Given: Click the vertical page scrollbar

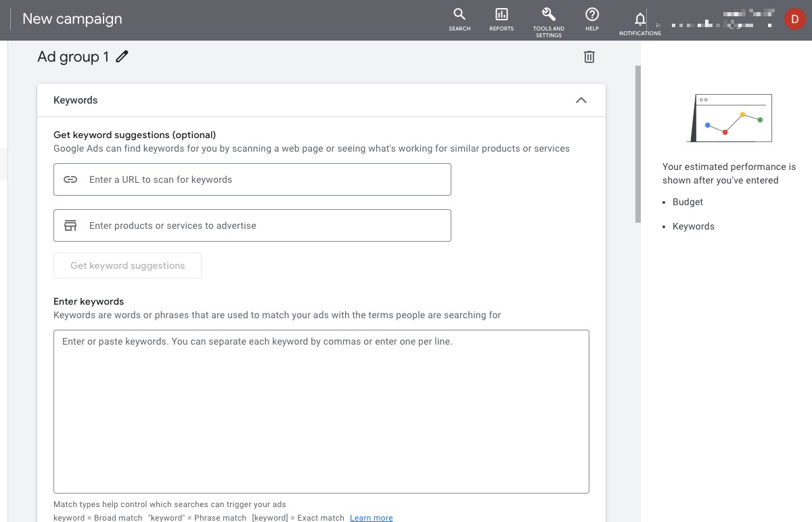Looking at the screenshot, I should [x=637, y=144].
